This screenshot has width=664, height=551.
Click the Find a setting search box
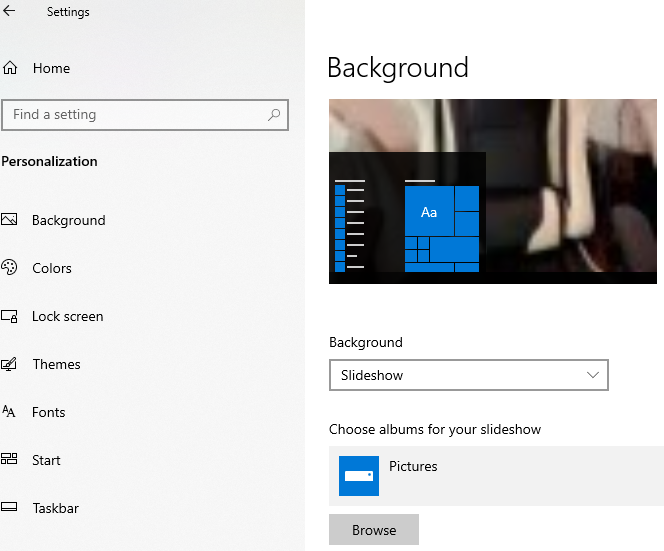[145, 115]
